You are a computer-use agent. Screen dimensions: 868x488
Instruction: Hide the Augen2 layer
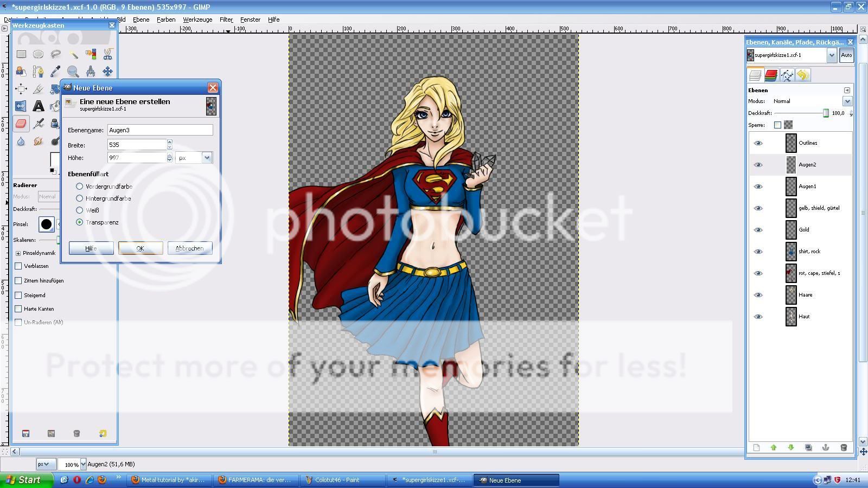pos(758,165)
